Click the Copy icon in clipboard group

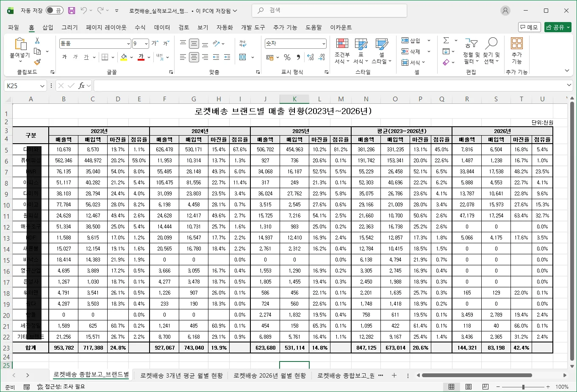[x=37, y=51]
